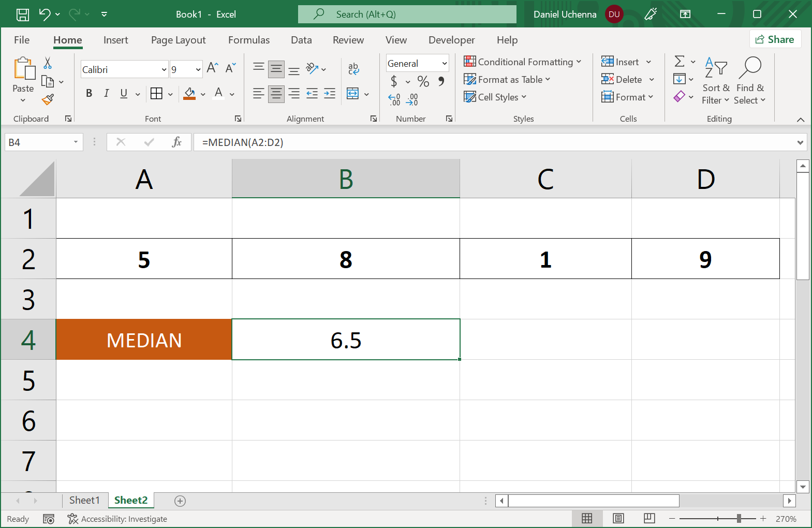Switch to Formulas tab
This screenshot has height=528, width=812.
coord(249,40)
